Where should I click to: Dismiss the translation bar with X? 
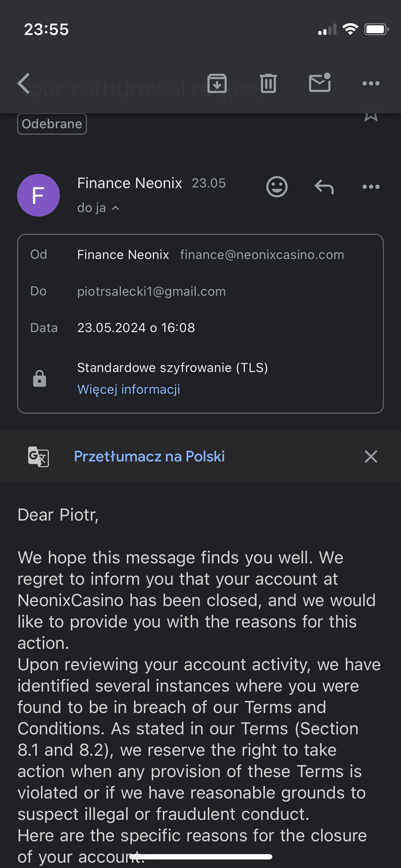[x=371, y=456]
